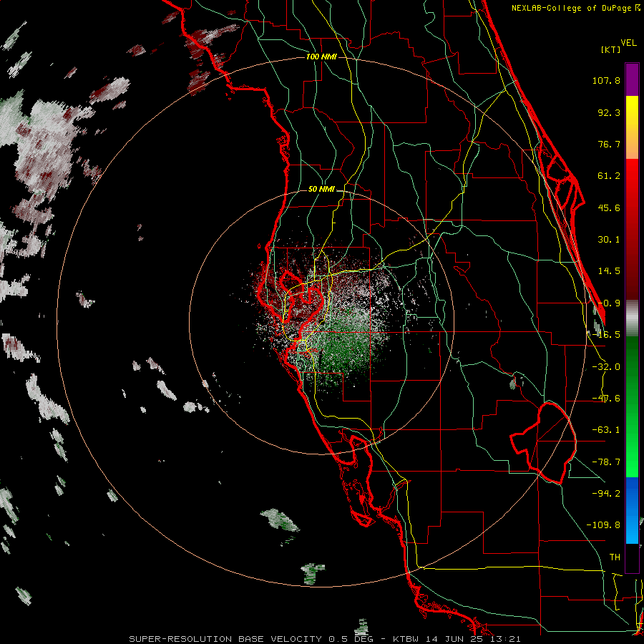
Task: Click the 61.2 velocity scale value
Action: coord(609,176)
